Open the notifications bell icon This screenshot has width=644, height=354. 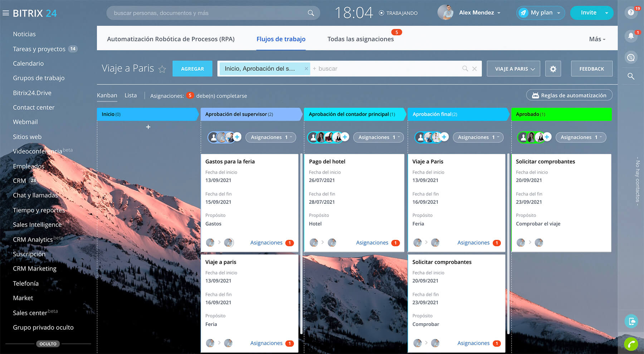631,36
